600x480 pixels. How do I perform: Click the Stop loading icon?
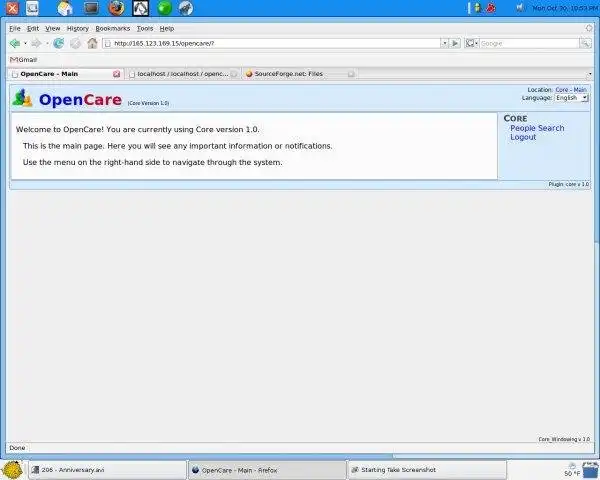pos(75,44)
